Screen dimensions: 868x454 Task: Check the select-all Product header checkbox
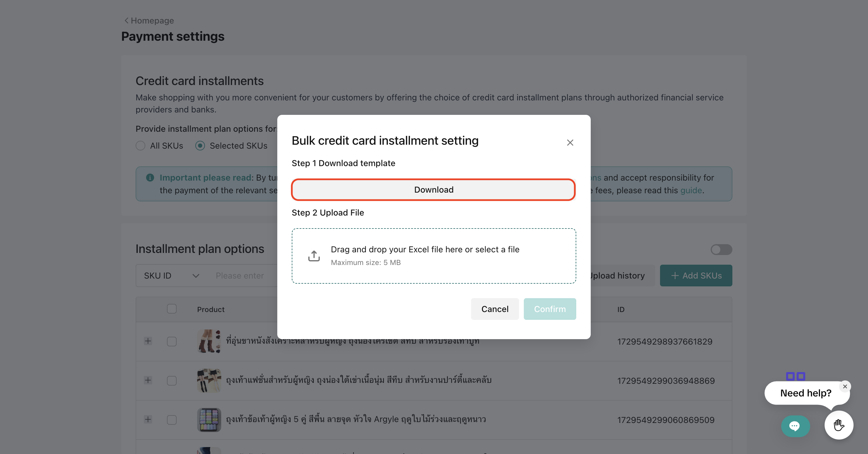(x=171, y=309)
